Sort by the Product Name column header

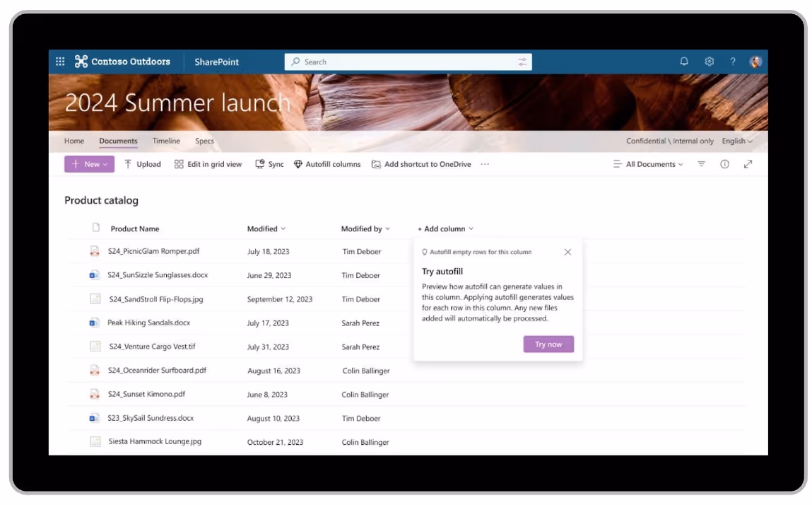coord(135,228)
